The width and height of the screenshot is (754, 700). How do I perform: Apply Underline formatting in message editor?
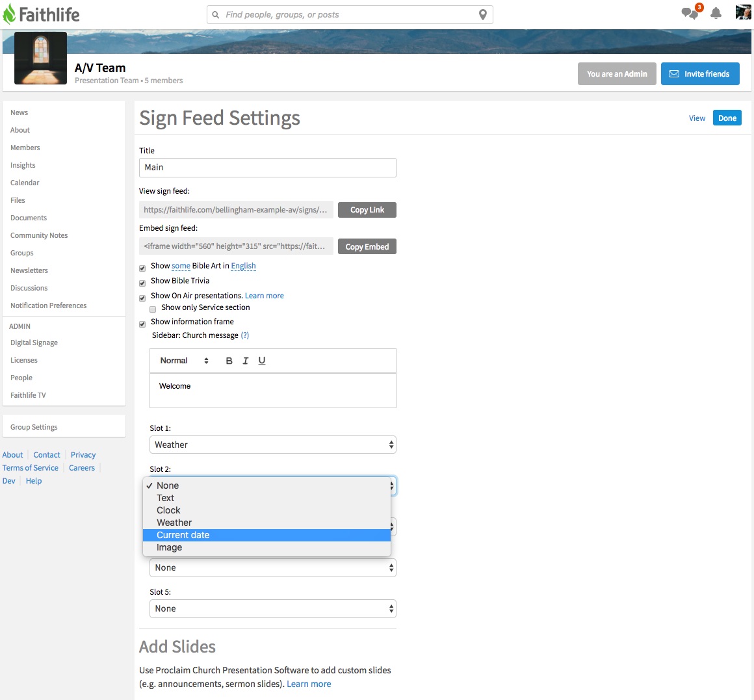point(261,361)
